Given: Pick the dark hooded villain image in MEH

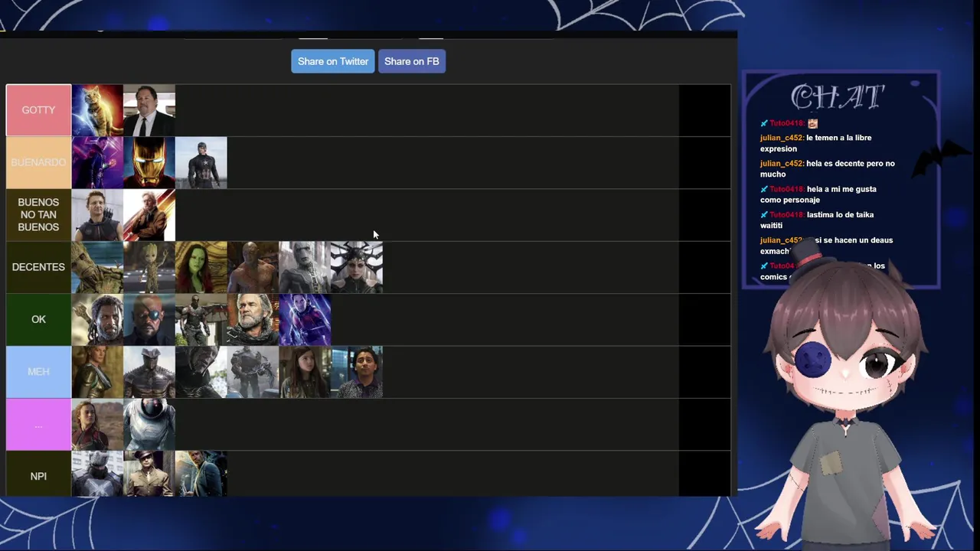Looking at the screenshot, I should (201, 372).
